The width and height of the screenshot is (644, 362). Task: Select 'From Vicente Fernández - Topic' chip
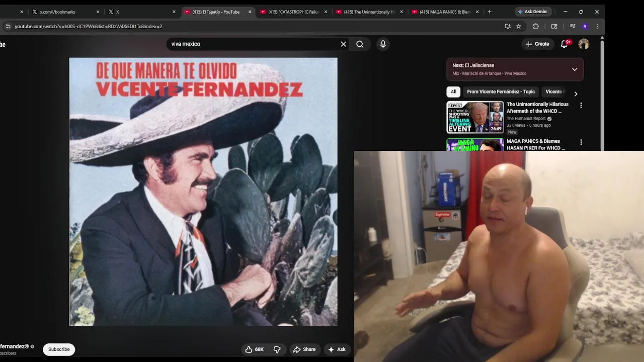(x=501, y=92)
